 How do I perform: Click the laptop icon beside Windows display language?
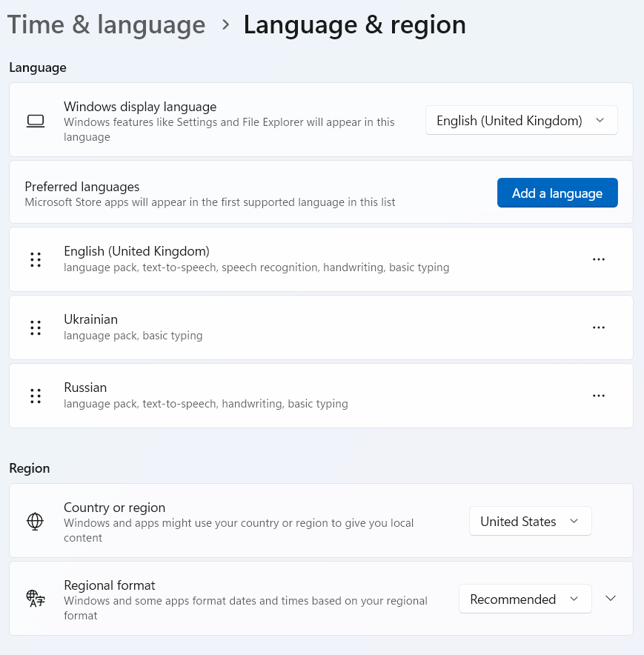click(x=36, y=121)
